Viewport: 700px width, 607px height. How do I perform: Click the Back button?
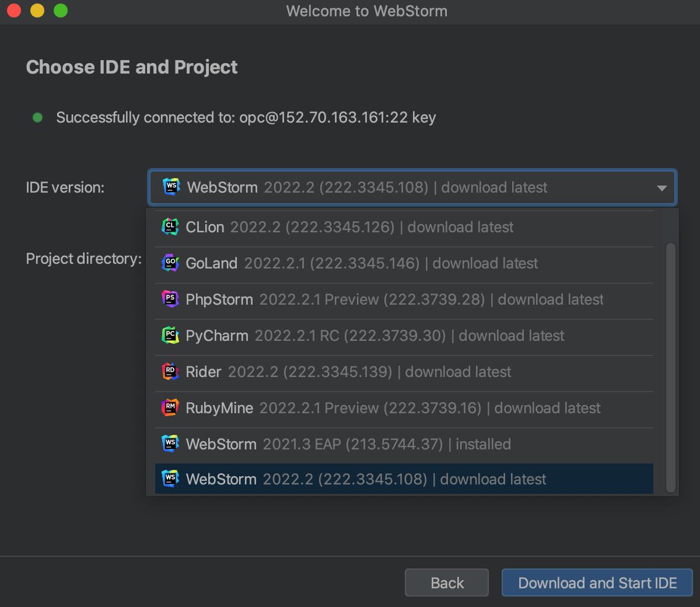[x=446, y=582]
